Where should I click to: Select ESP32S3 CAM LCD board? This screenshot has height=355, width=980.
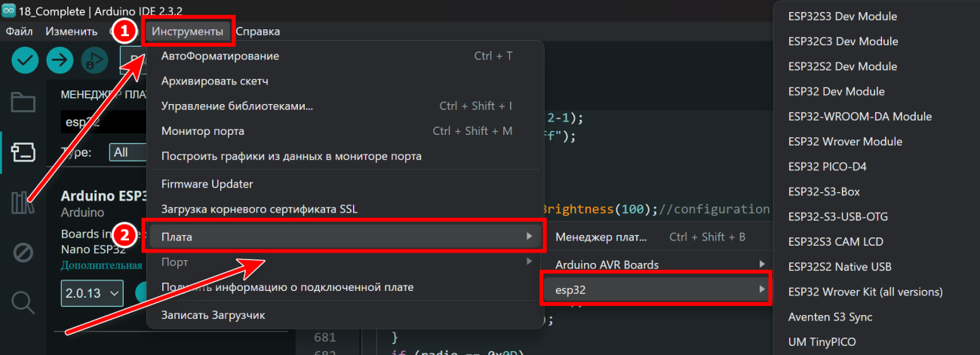pyautogui.click(x=877, y=241)
